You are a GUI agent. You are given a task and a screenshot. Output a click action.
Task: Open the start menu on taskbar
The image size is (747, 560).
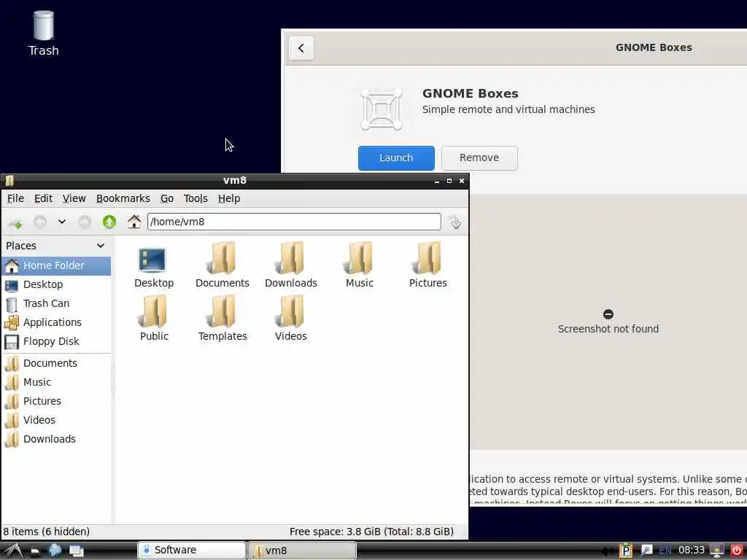click(13, 551)
